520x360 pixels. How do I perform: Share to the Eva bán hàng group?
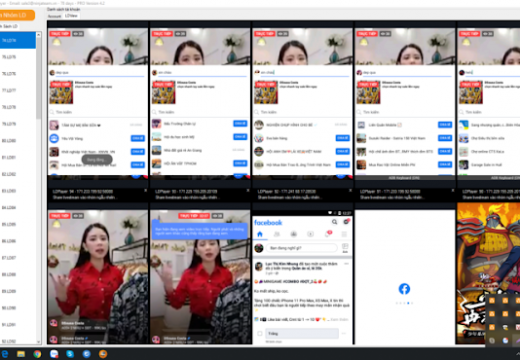(343, 138)
